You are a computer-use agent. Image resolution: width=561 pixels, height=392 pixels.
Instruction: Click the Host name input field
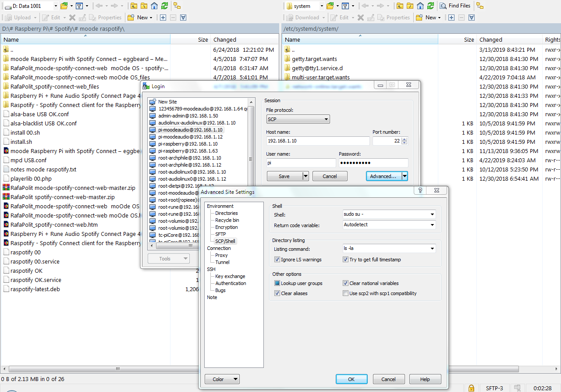tap(318, 141)
